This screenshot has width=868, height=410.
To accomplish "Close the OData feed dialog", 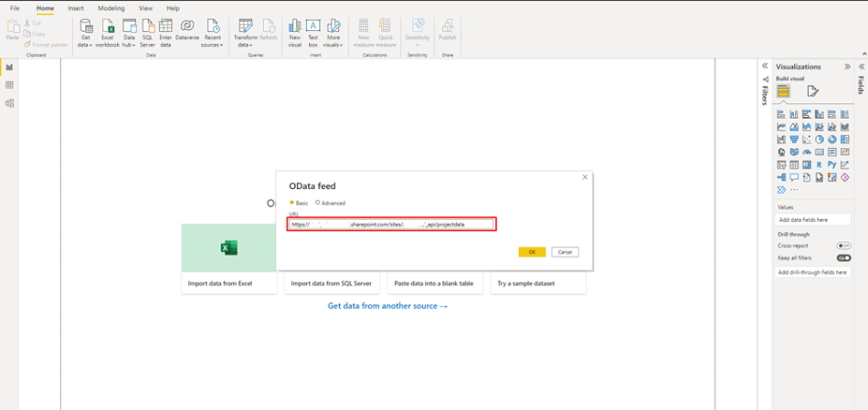I will point(585,177).
